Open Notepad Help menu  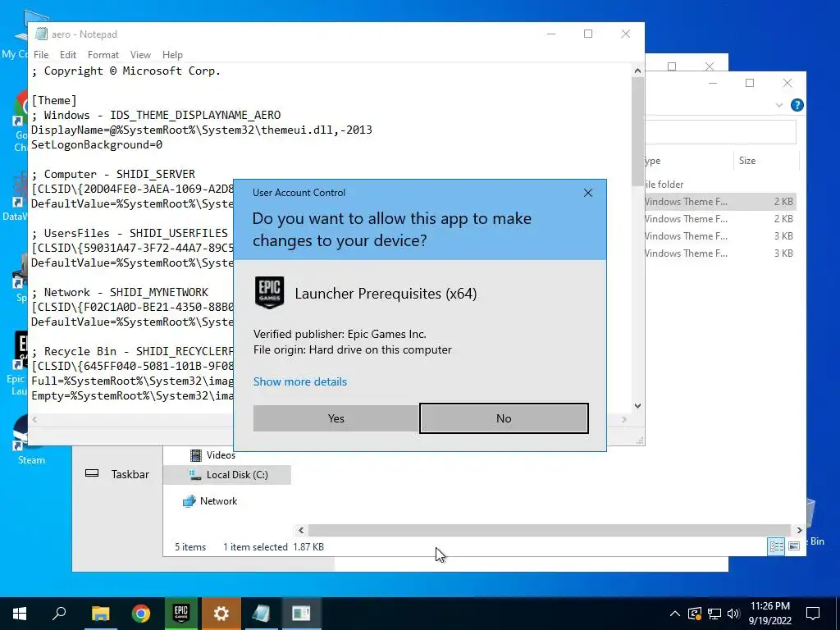pos(172,55)
